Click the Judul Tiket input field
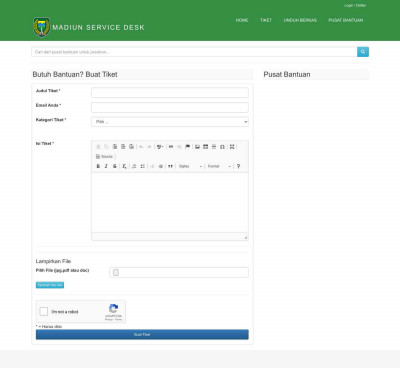Image resolution: width=400 pixels, height=368 pixels. [170, 92]
